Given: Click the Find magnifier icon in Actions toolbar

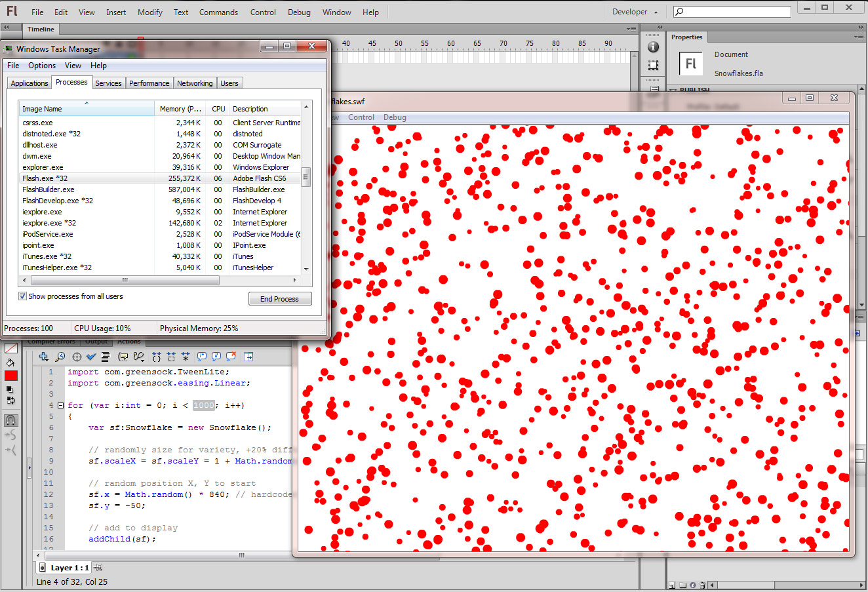Looking at the screenshot, I should click(60, 357).
